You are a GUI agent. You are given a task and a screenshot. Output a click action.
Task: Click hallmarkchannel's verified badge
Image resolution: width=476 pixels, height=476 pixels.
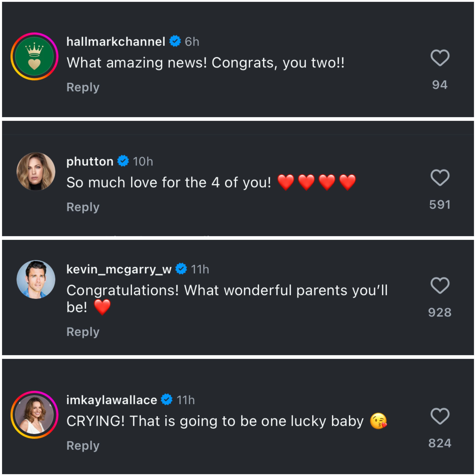[175, 41]
